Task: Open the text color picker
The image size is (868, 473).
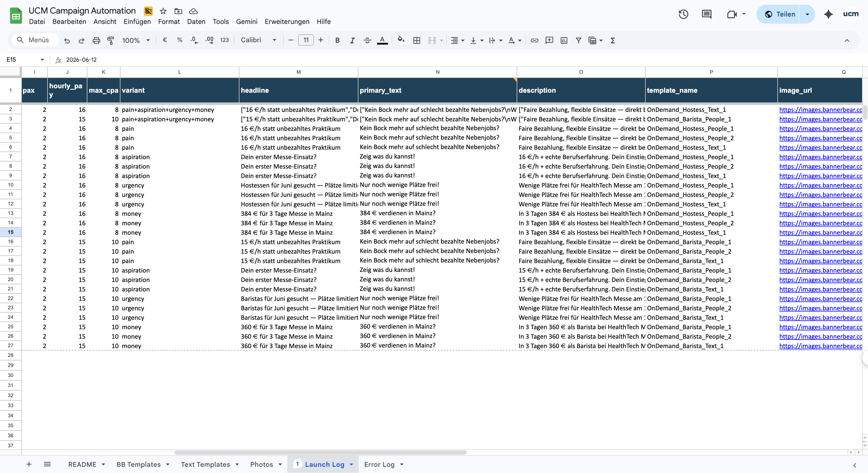Action: click(x=382, y=40)
